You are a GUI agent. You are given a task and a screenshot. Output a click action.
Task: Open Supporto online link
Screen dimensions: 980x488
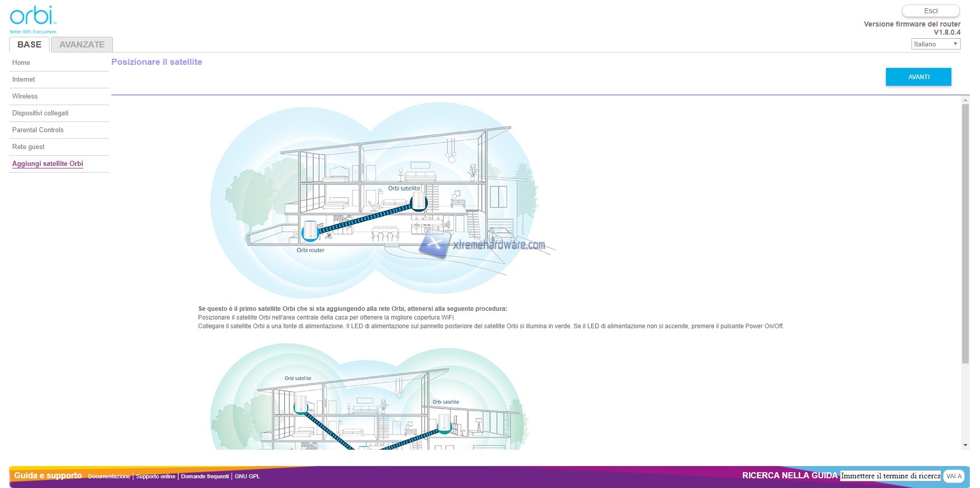(x=155, y=477)
